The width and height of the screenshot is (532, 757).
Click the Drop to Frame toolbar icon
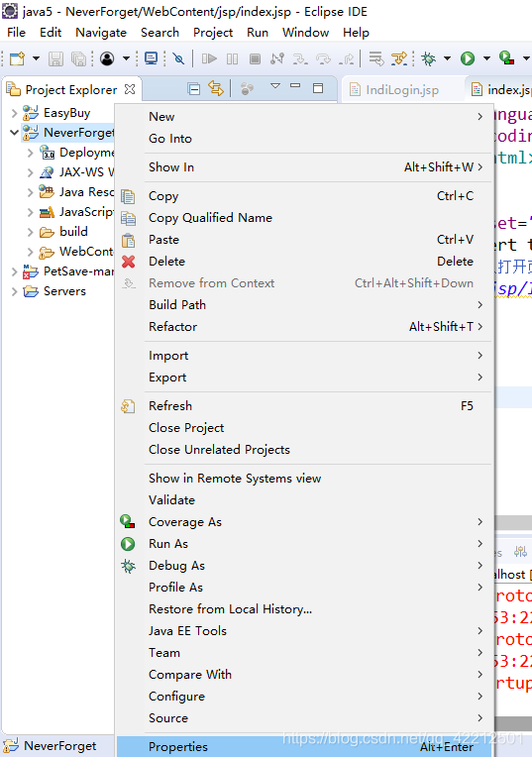click(376, 58)
